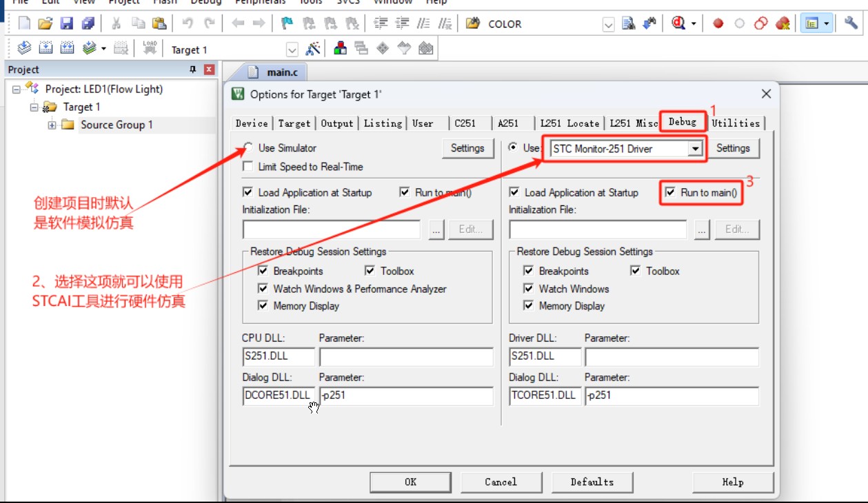The height and width of the screenshot is (503, 868).
Task: Create a new file from toolbar
Action: (x=24, y=23)
